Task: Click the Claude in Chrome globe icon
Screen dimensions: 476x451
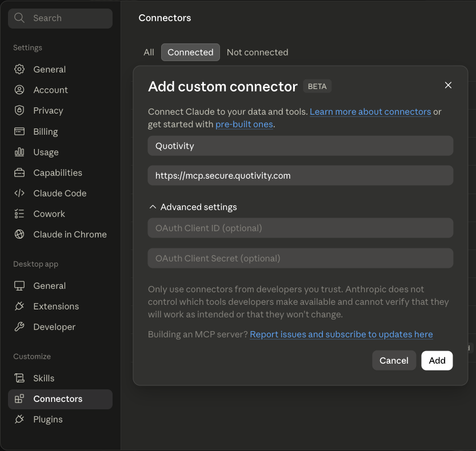Action: tap(19, 234)
